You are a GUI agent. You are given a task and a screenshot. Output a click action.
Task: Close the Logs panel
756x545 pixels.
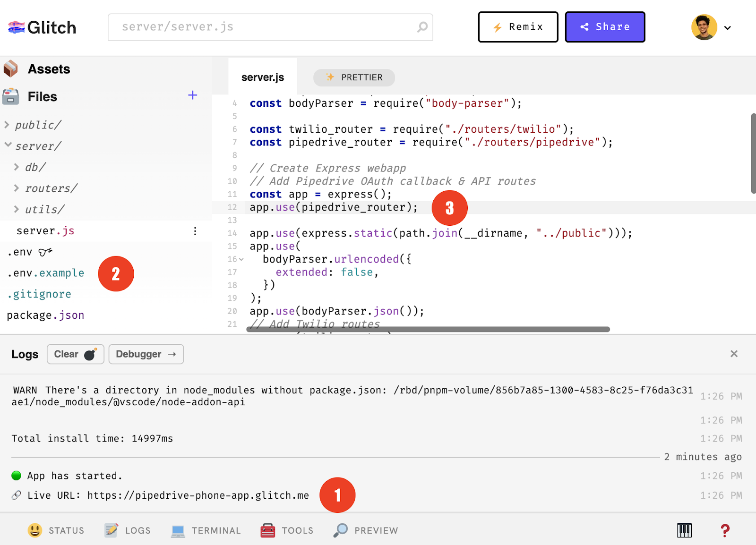pos(734,354)
